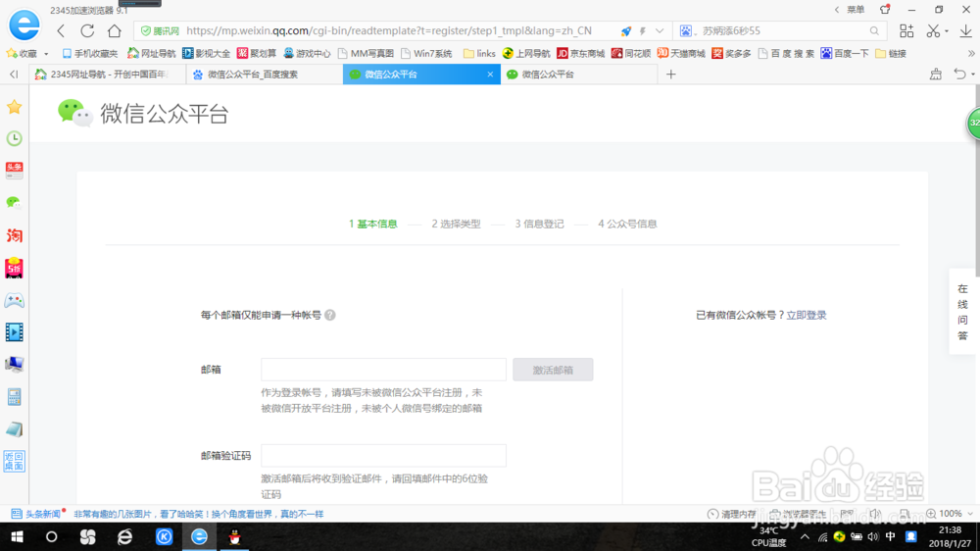Viewport: 980px width, 551px height.
Task: Go back with the browser back arrow
Action: (x=61, y=30)
